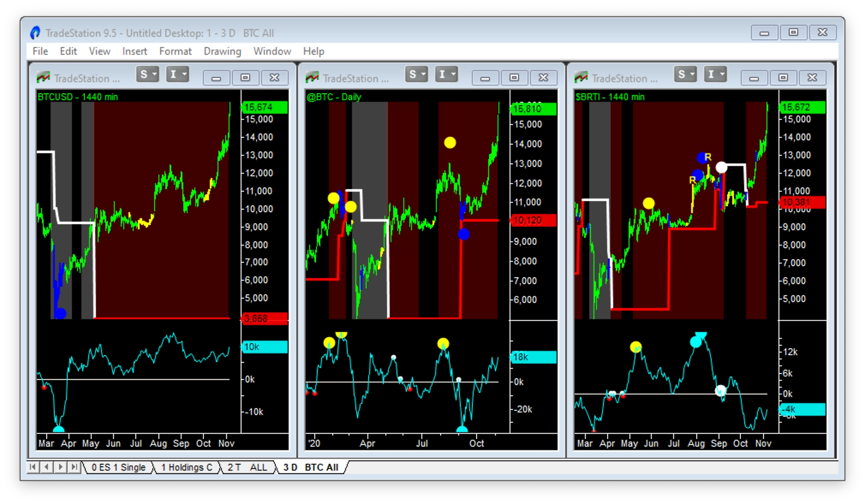Click 'Aug' on the $BRTI time axis

click(696, 444)
